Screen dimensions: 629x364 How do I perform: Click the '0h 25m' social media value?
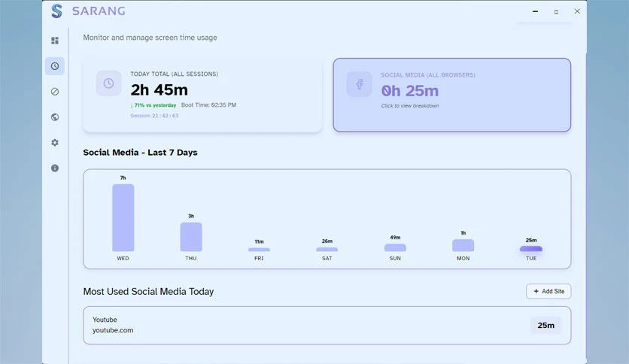pyautogui.click(x=409, y=91)
